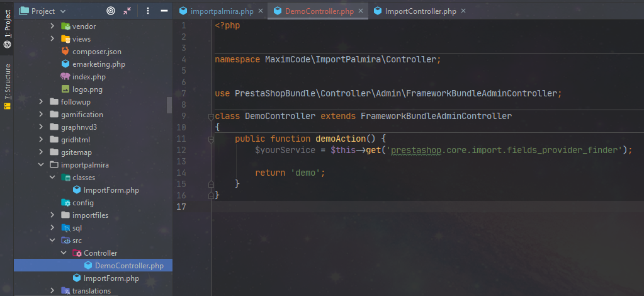
Task: Expand the followup folder
Action: point(41,102)
